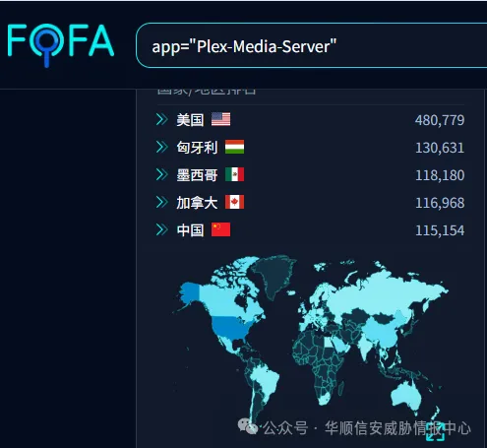Focus the search box containing app="Plex-Media-Server"

(x=312, y=45)
